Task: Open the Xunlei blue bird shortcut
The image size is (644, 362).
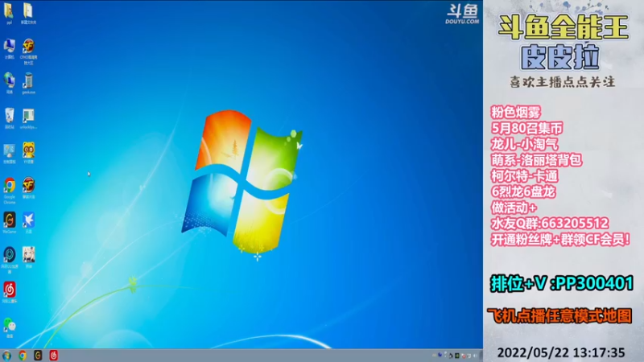Action: pos(28,223)
